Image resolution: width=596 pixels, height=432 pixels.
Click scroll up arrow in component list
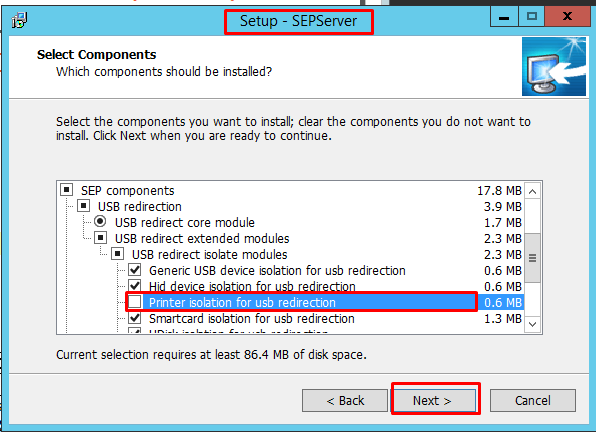click(x=533, y=191)
